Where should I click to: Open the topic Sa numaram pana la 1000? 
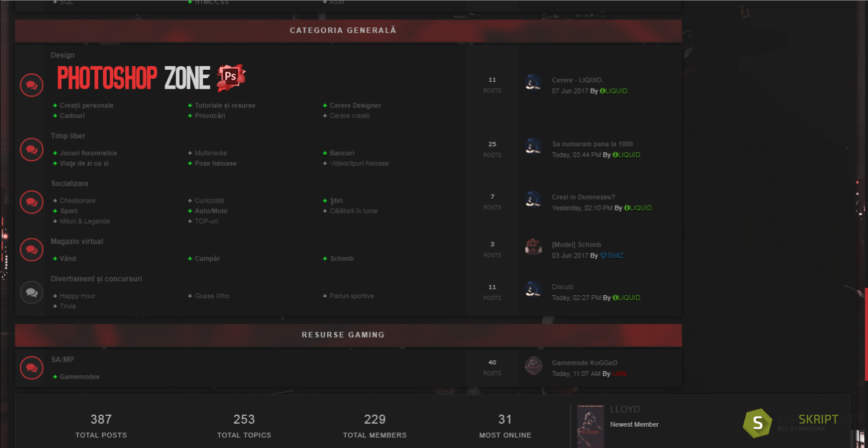(x=592, y=144)
